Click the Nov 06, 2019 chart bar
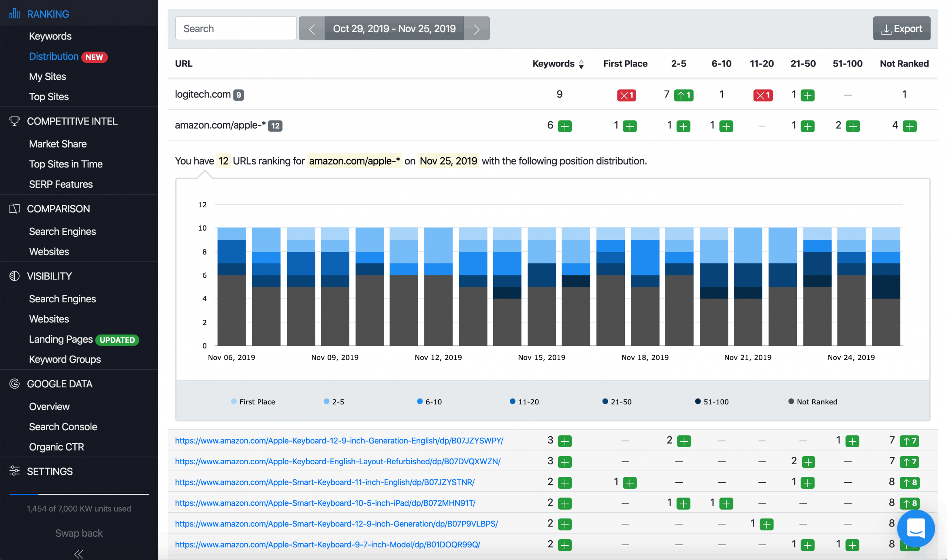The width and height of the screenshot is (947, 560). pos(232,286)
